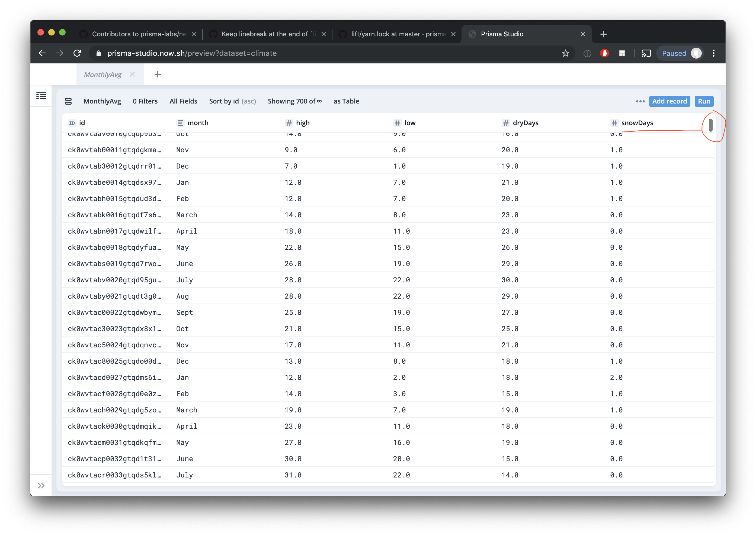Close the MonthlyAvg query tab
The height and width of the screenshot is (536, 756).
132,75
